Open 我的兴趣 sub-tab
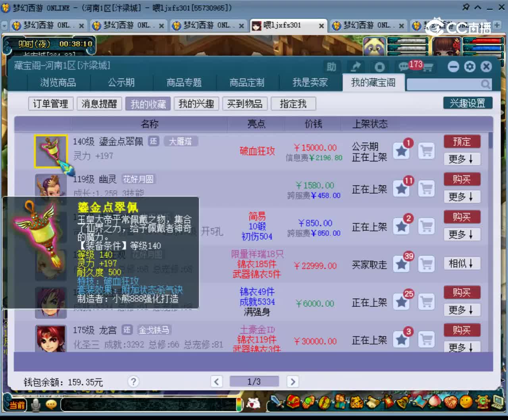 pyautogui.click(x=196, y=104)
